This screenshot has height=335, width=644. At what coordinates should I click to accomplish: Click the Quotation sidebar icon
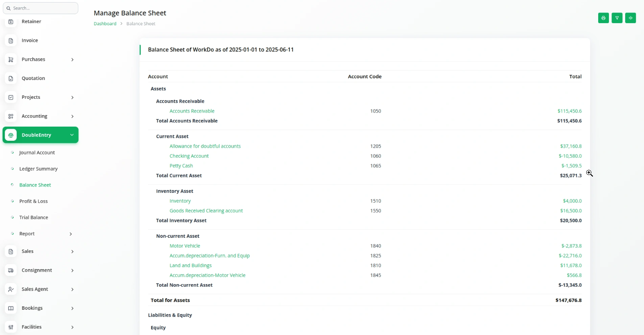coord(11,78)
